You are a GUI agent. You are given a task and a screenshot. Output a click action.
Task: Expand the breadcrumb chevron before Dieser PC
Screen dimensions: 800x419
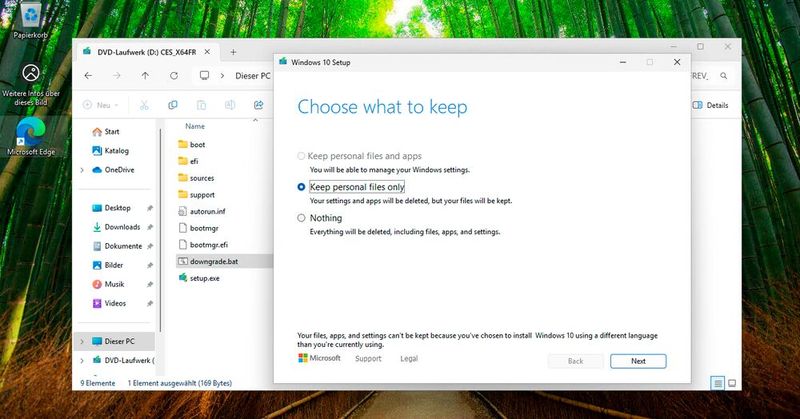pos(222,76)
